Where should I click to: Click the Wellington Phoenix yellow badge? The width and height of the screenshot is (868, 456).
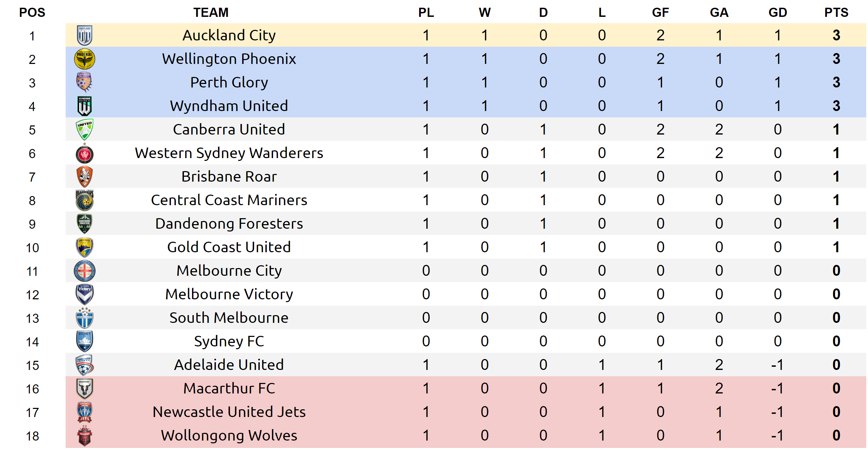coord(84,59)
